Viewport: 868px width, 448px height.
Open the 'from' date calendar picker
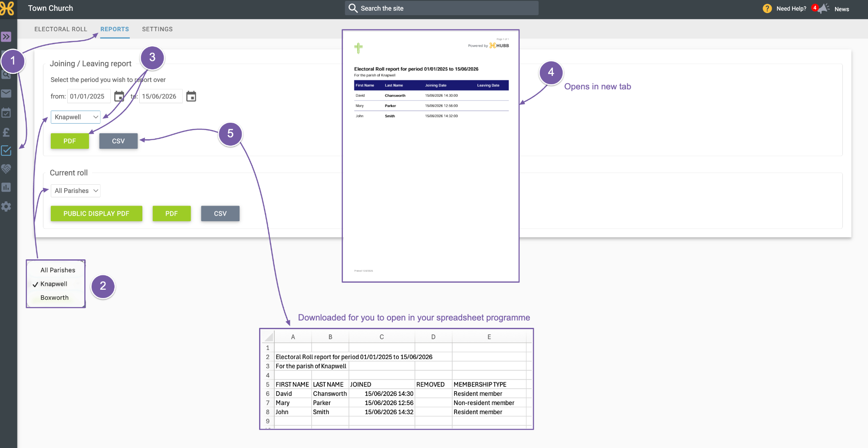pyautogui.click(x=119, y=96)
